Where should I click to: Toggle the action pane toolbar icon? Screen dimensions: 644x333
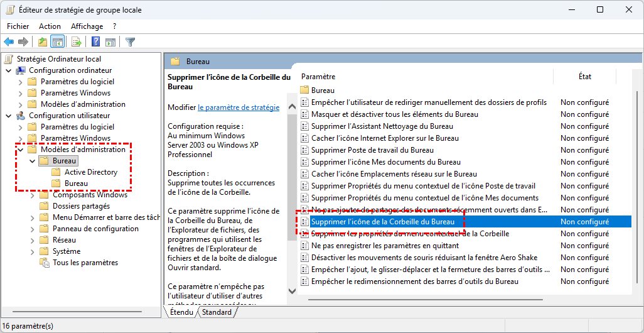(110, 42)
